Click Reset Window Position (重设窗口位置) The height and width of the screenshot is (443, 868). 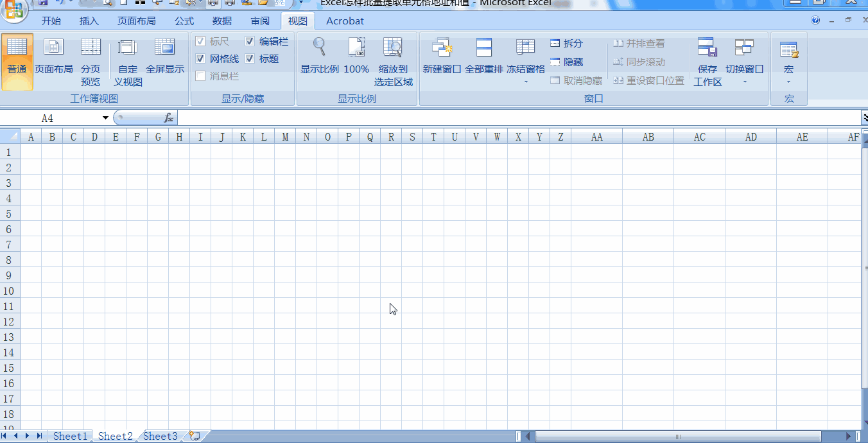(x=648, y=81)
